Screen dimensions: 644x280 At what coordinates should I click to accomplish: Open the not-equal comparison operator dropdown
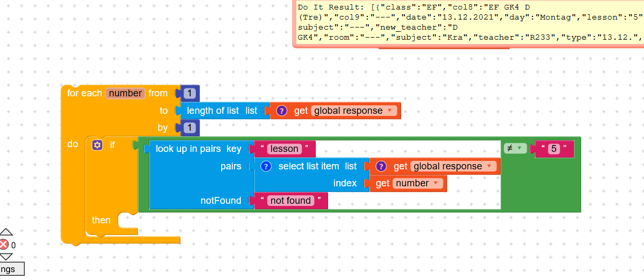coord(515,148)
